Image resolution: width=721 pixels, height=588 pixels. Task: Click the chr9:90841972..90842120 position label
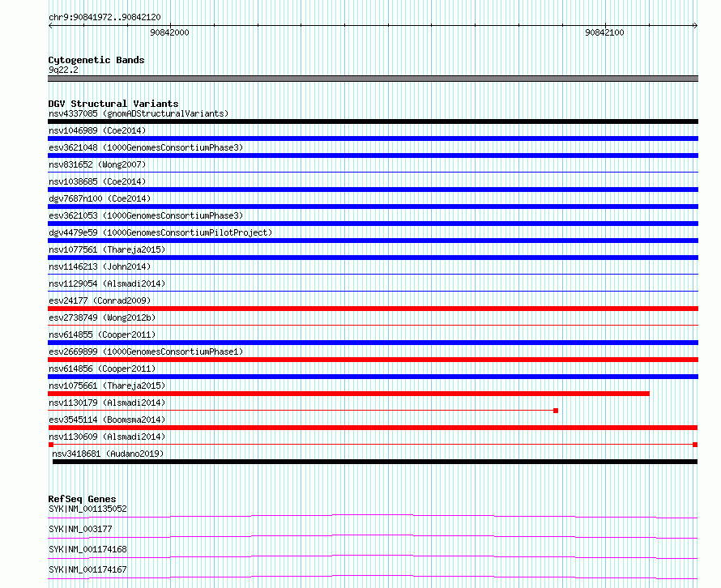tap(105, 17)
